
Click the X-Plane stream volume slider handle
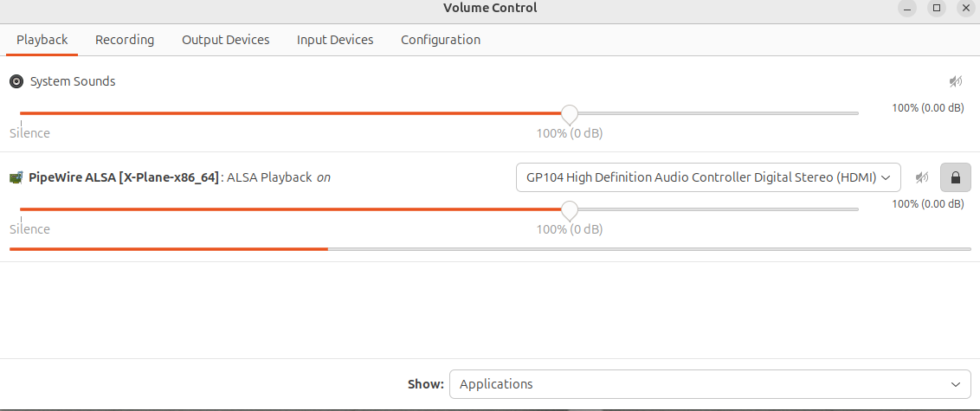(x=570, y=210)
